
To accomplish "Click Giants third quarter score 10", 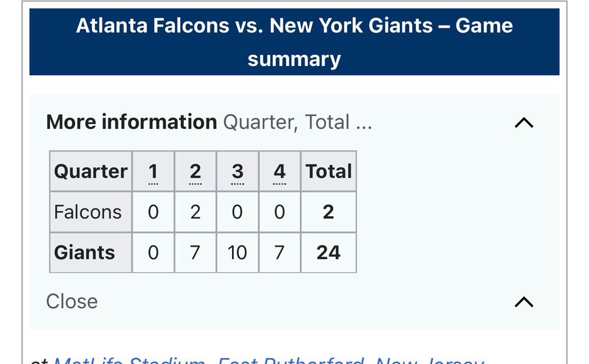I will pyautogui.click(x=237, y=253).
